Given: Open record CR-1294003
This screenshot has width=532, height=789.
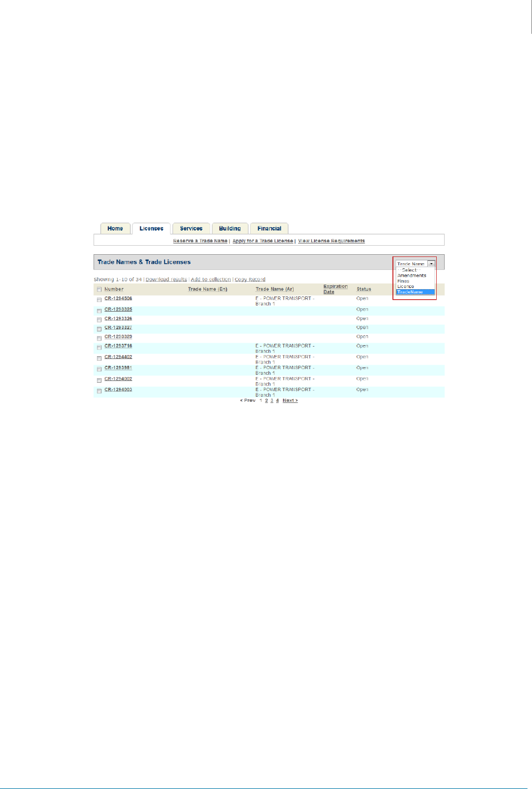Looking at the screenshot, I should [118, 389].
